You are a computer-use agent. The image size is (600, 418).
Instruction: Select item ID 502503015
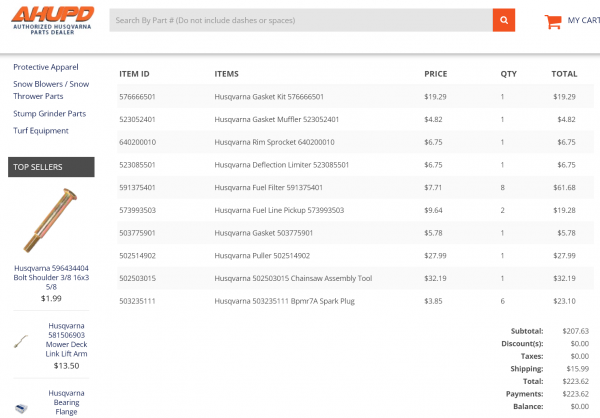coord(137,278)
